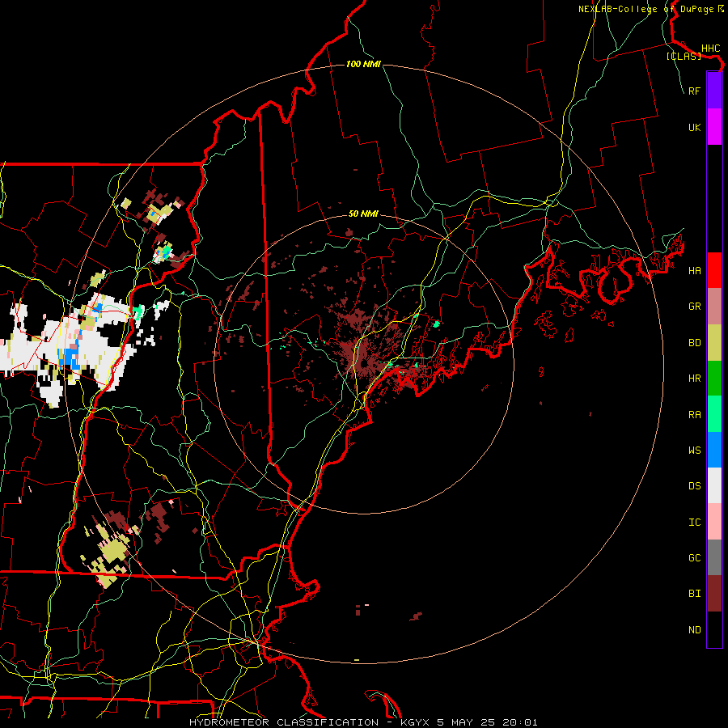Click the BI legend label
This screenshot has width=728, height=728.
(694, 594)
